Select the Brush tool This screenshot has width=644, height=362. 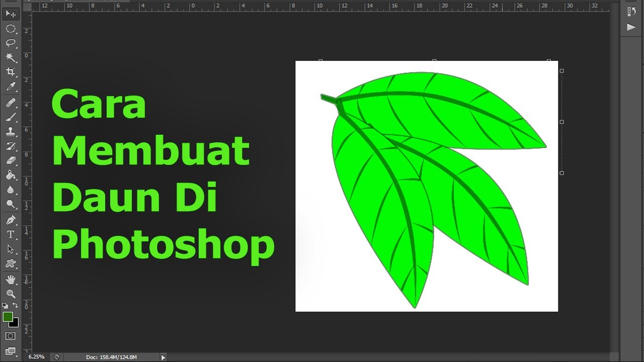pos(11,117)
